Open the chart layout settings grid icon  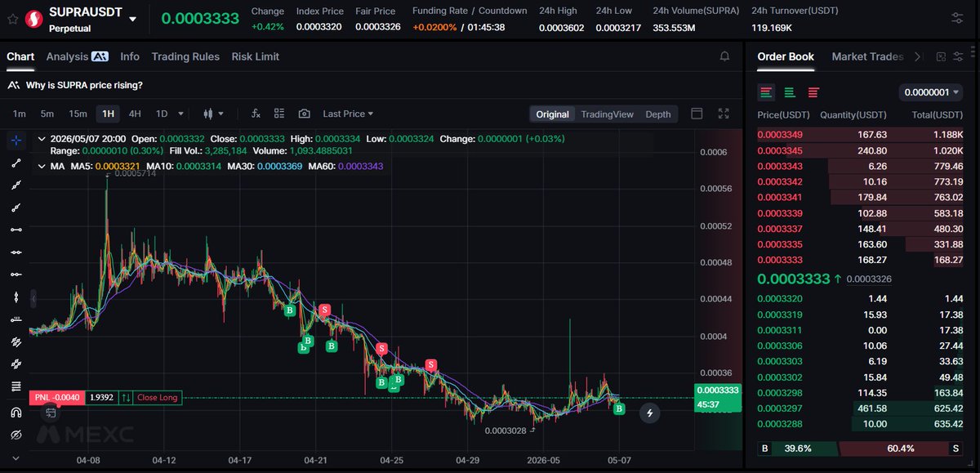click(x=279, y=114)
